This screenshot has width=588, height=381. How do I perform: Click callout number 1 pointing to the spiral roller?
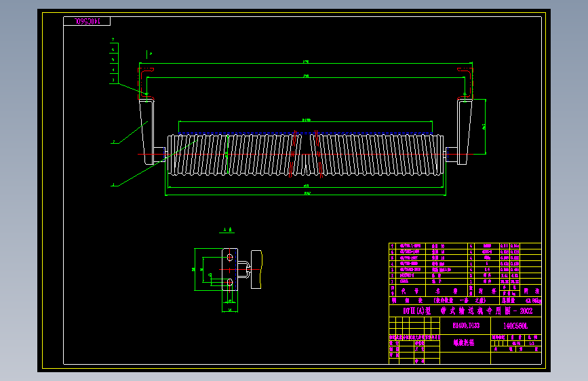(113, 184)
